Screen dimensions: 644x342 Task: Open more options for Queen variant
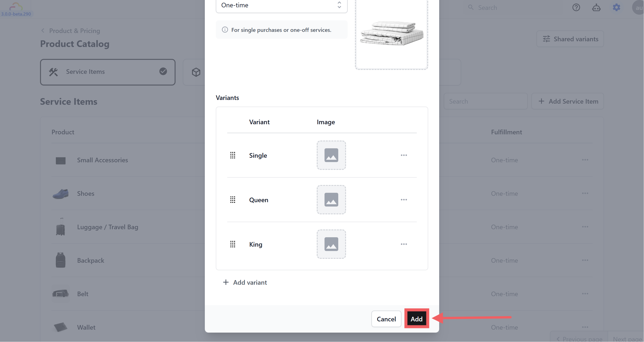404,200
